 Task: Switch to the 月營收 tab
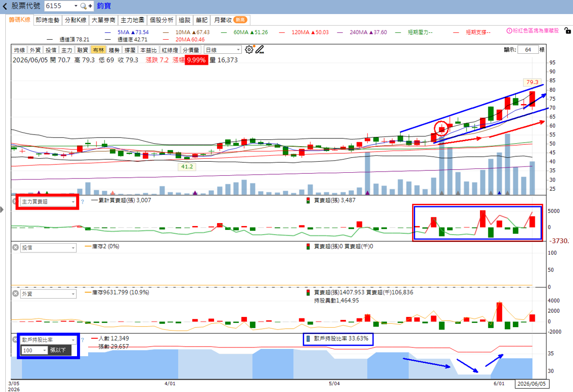[230, 20]
